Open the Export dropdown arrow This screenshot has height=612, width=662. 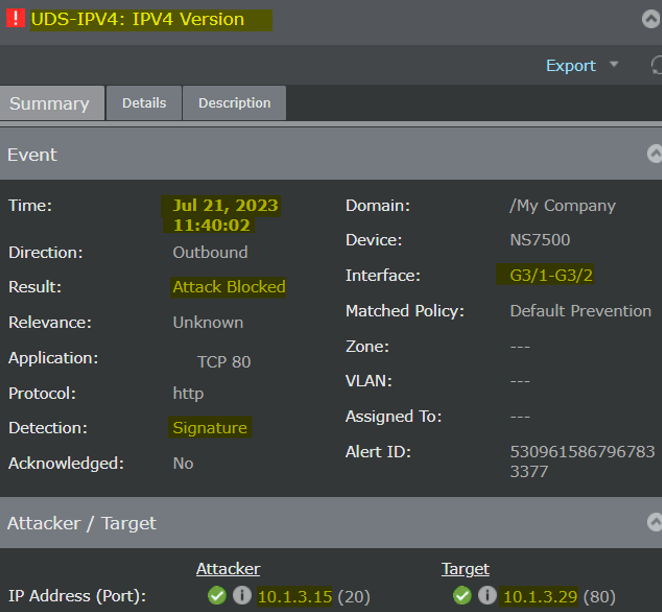(614, 64)
